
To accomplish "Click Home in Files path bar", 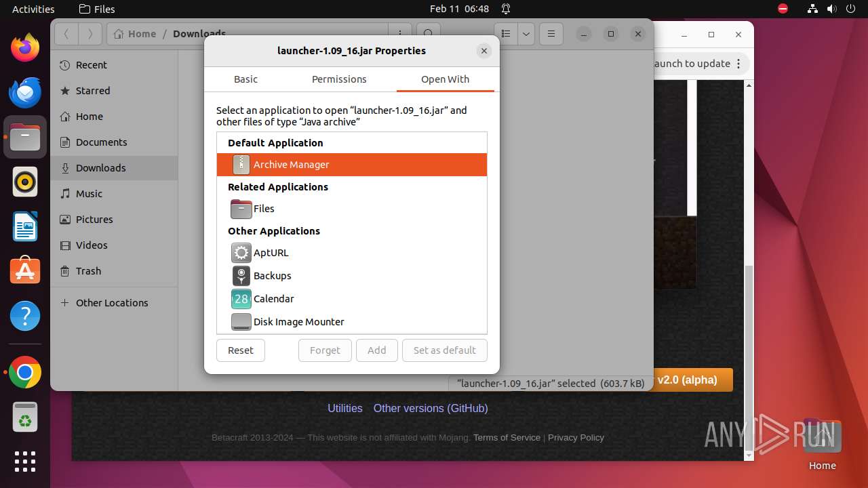I will (x=135, y=34).
